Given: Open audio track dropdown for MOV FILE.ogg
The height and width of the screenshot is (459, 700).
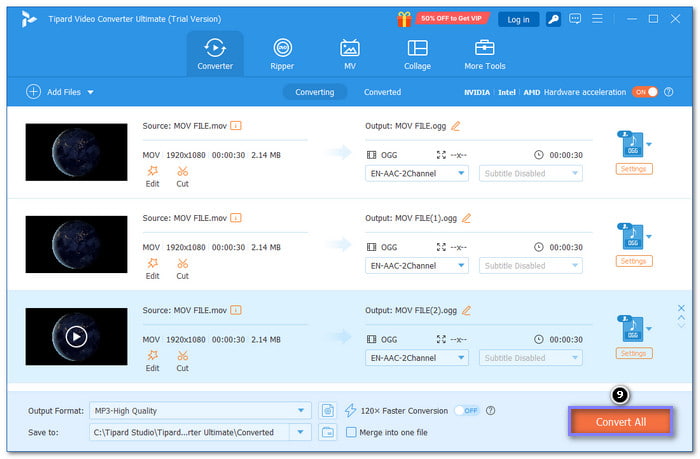Looking at the screenshot, I should click(417, 173).
